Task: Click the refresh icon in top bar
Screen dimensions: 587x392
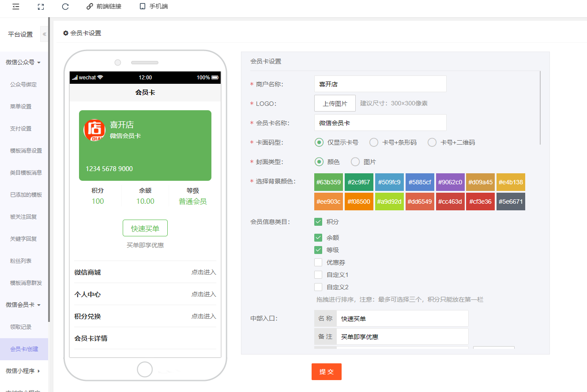Action: point(65,7)
